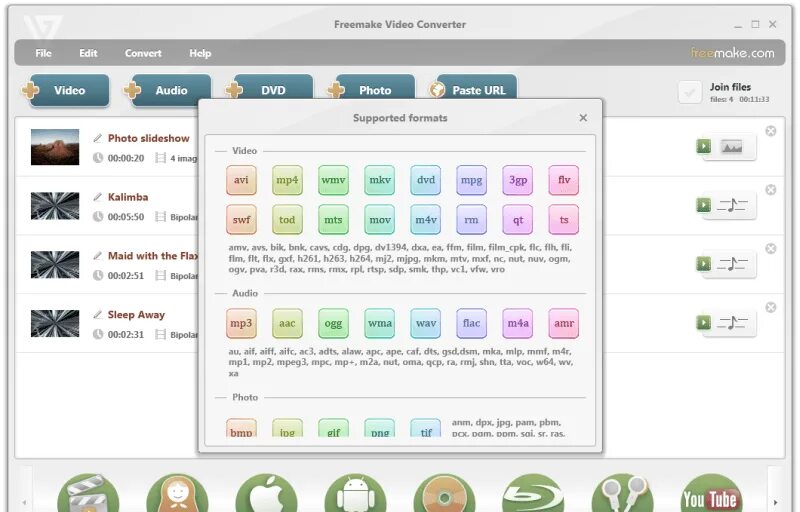Choose the amr audio format icon
This screenshot has width=800, height=512.
[564, 323]
